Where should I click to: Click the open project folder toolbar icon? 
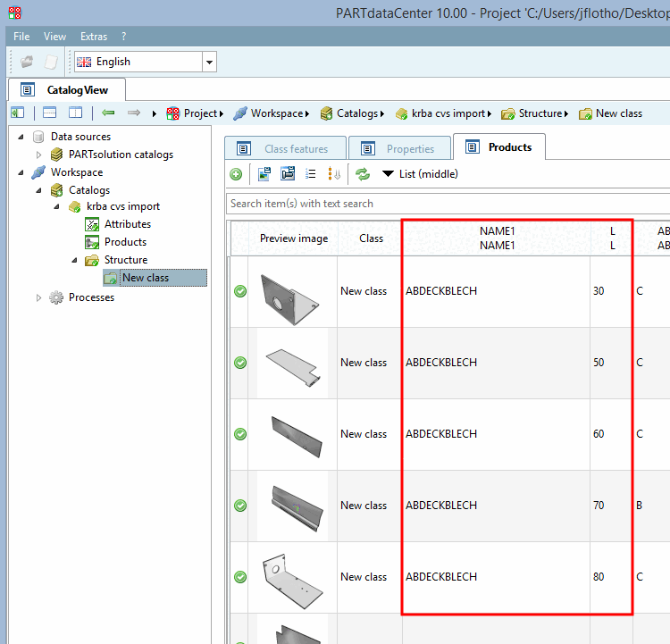click(x=27, y=62)
